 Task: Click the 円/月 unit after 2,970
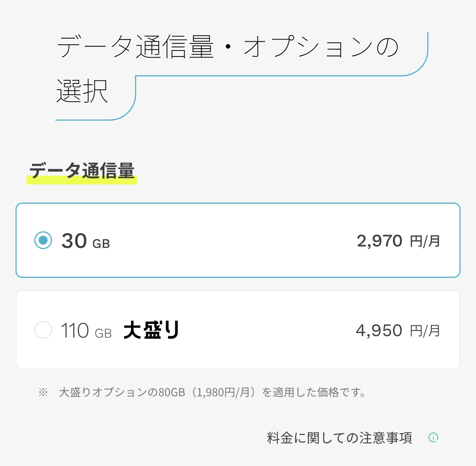pos(425,241)
